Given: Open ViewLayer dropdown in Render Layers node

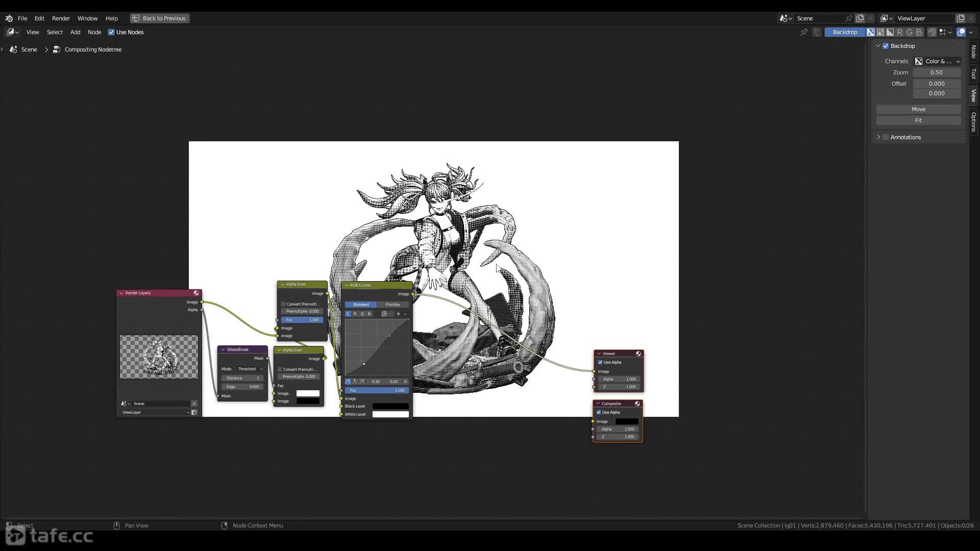Looking at the screenshot, I should (x=155, y=412).
